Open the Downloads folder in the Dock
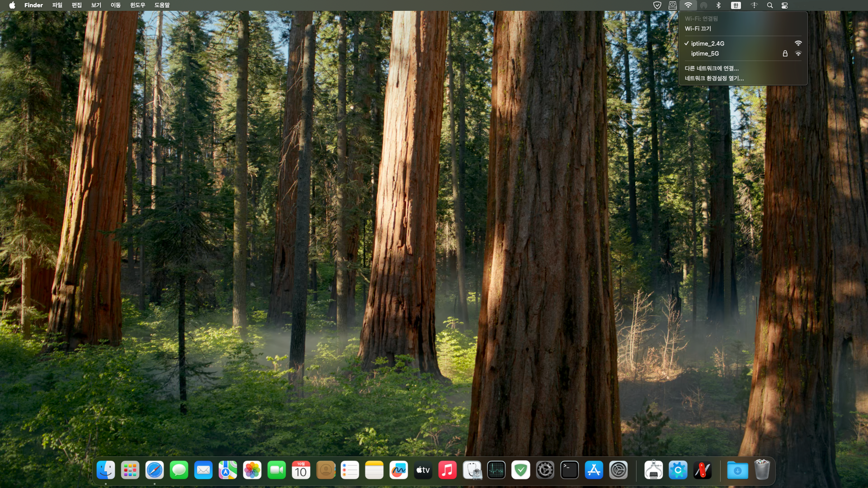Screen dimensions: 868x488 (738, 470)
